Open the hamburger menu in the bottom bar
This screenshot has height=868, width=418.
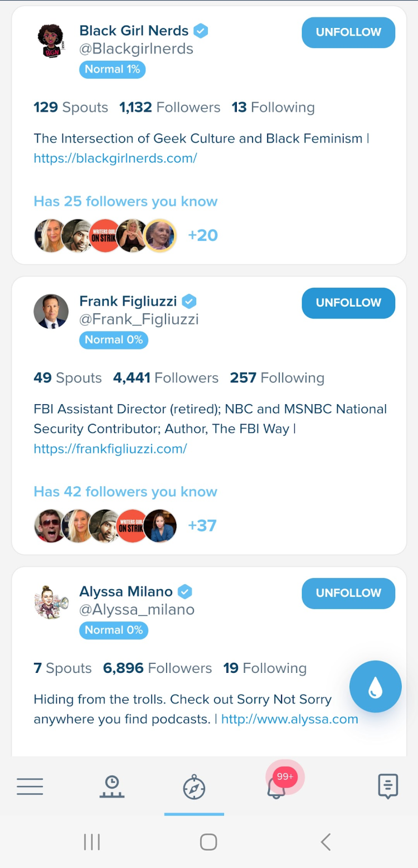(30, 787)
